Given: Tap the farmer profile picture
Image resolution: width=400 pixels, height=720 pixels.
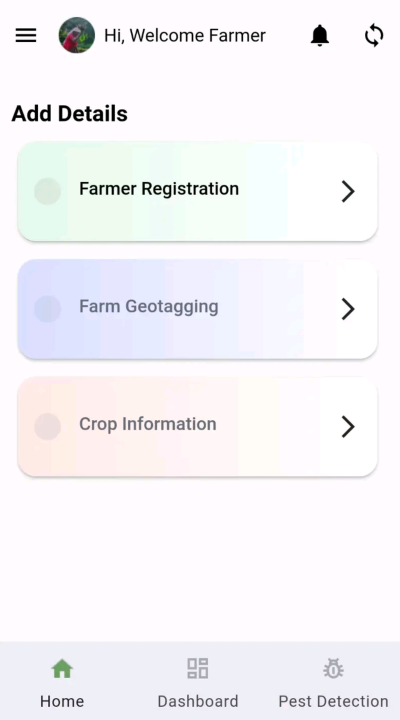Looking at the screenshot, I should (77, 35).
